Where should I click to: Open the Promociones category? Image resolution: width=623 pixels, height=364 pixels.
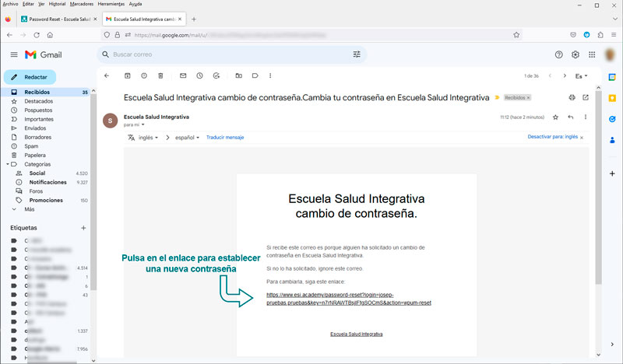[x=45, y=200]
